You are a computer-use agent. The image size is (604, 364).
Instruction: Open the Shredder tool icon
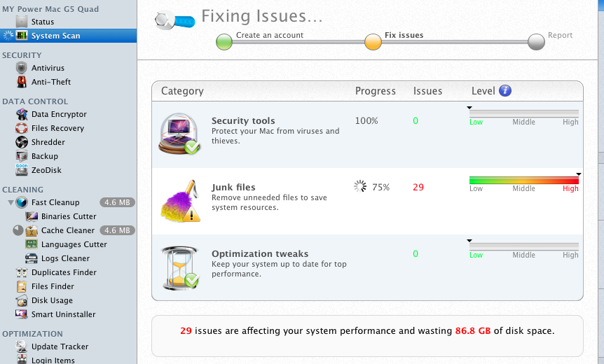click(20, 142)
